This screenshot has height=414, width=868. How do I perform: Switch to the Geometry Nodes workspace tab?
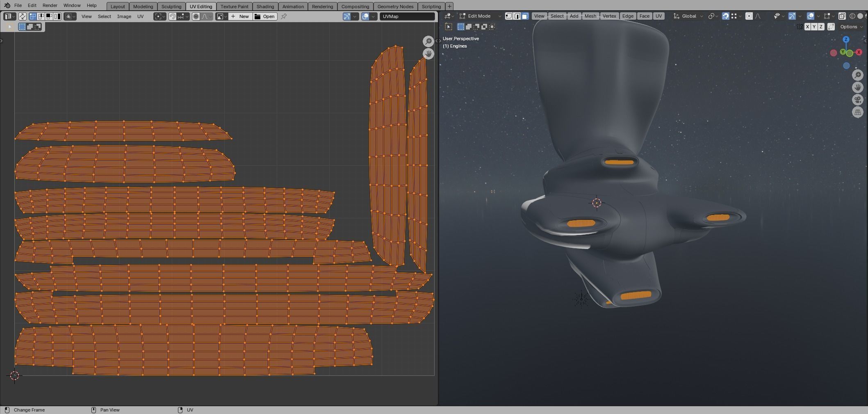pyautogui.click(x=395, y=7)
